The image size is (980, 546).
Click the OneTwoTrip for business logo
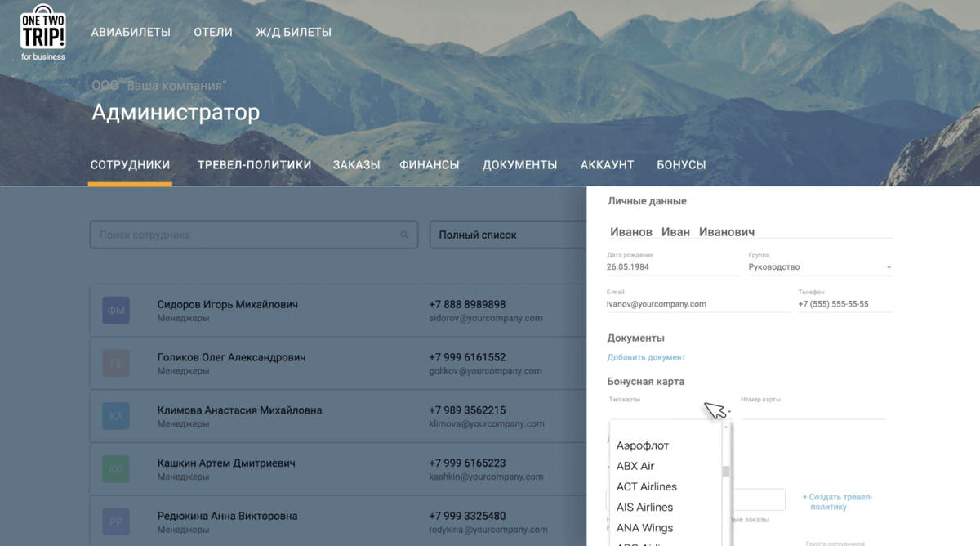coord(43,33)
